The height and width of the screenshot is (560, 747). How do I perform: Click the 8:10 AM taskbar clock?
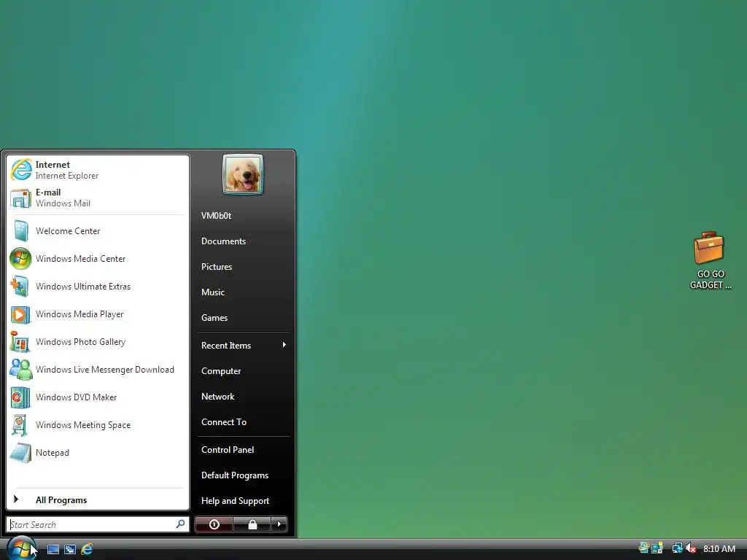719,548
